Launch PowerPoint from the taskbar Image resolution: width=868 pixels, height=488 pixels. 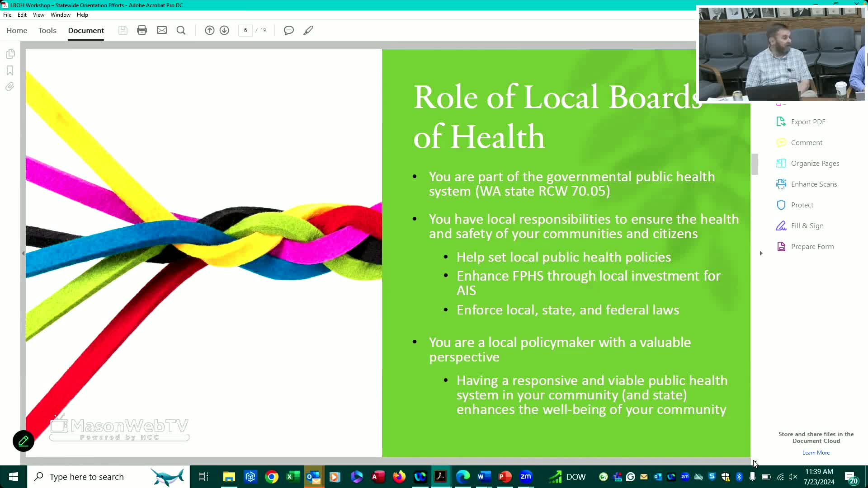point(505,477)
